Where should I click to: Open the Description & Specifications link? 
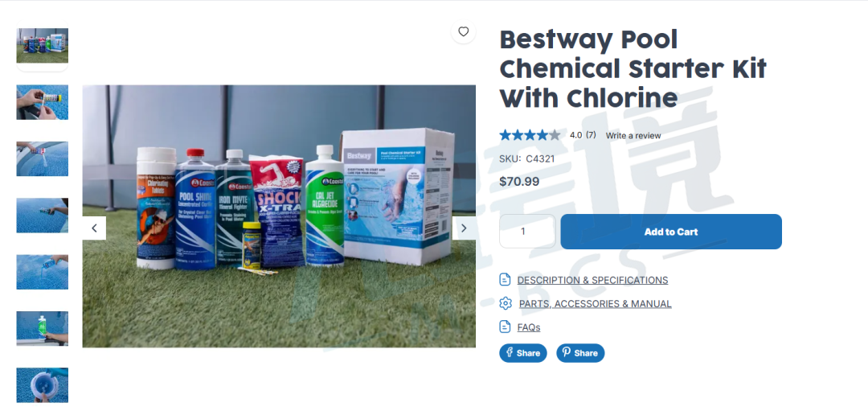592,281
